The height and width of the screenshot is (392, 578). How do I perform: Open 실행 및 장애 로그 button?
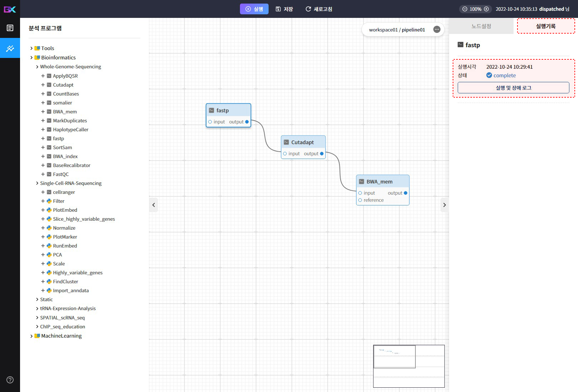click(514, 88)
